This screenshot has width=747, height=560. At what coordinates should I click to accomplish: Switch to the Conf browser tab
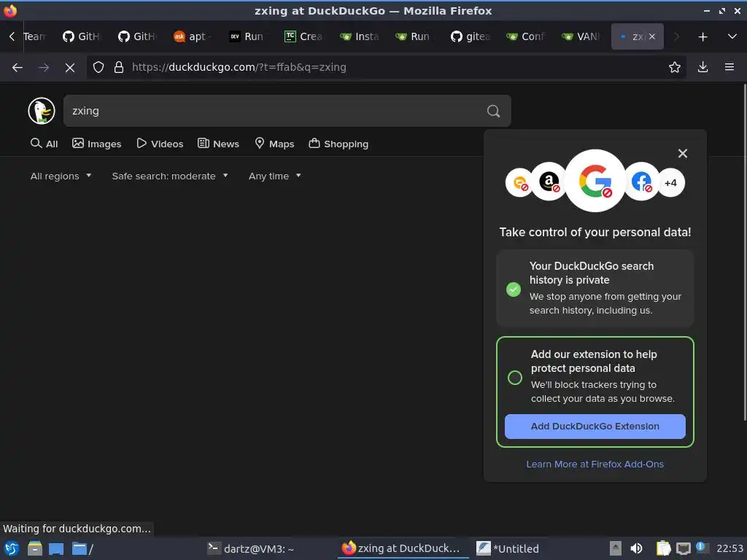pyautogui.click(x=525, y=36)
